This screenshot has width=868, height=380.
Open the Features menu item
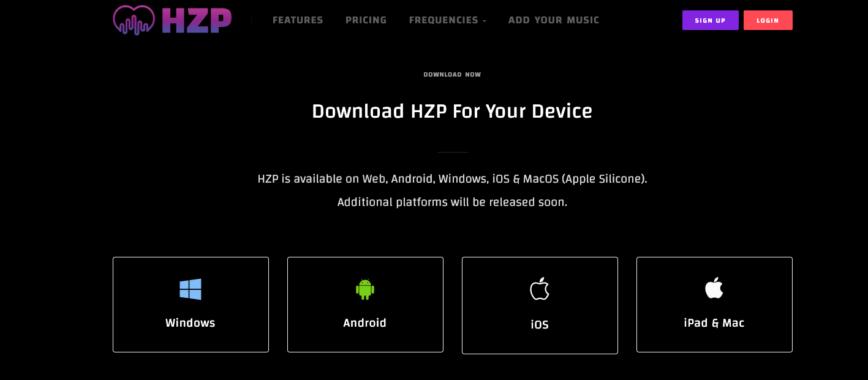298,20
